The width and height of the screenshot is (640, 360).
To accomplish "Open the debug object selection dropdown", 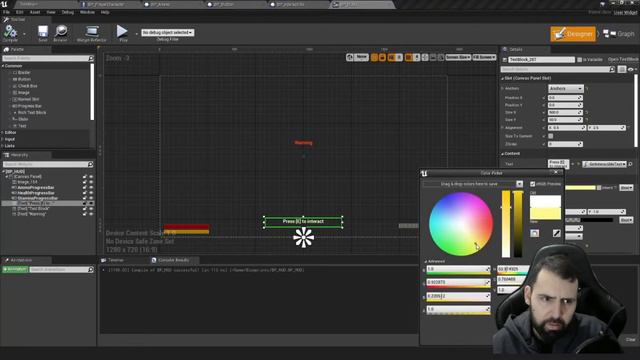I will [x=167, y=32].
